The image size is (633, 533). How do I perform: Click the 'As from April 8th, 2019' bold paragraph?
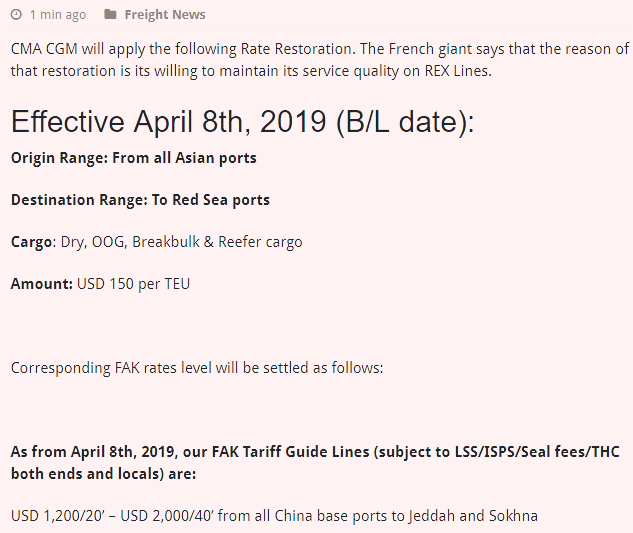tap(315, 463)
